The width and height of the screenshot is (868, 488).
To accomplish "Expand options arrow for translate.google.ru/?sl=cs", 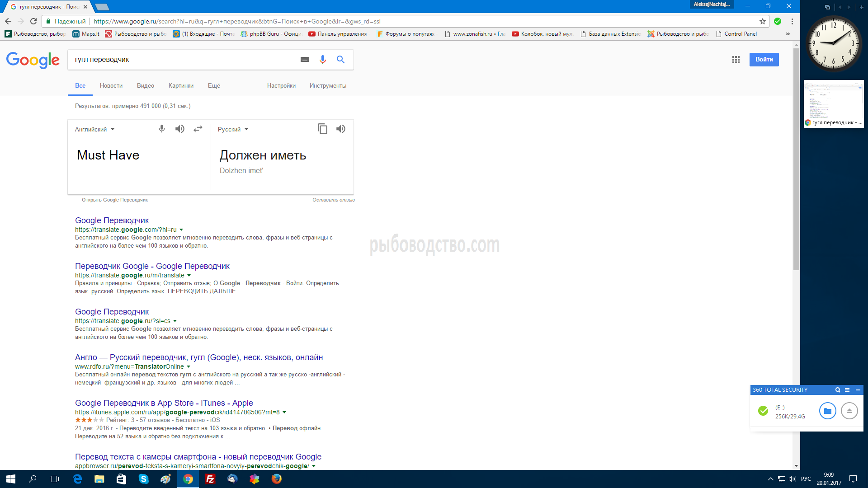I will pos(175,321).
